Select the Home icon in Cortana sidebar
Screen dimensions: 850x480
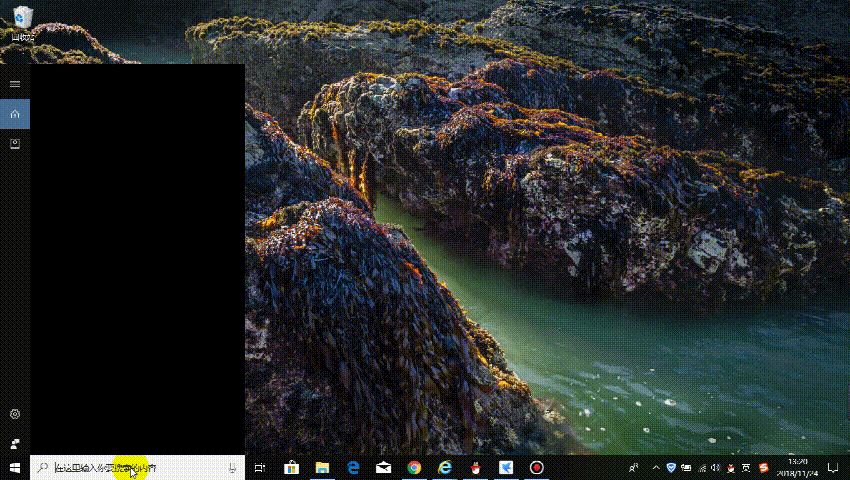(14, 114)
